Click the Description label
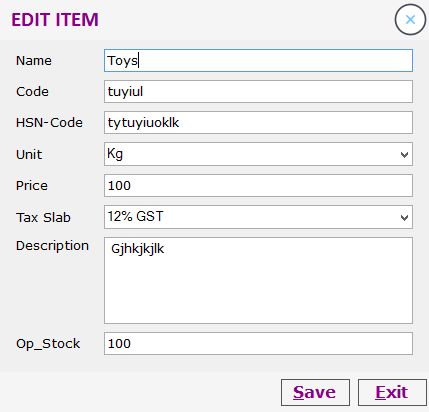The width and height of the screenshot is (429, 412). click(x=52, y=246)
